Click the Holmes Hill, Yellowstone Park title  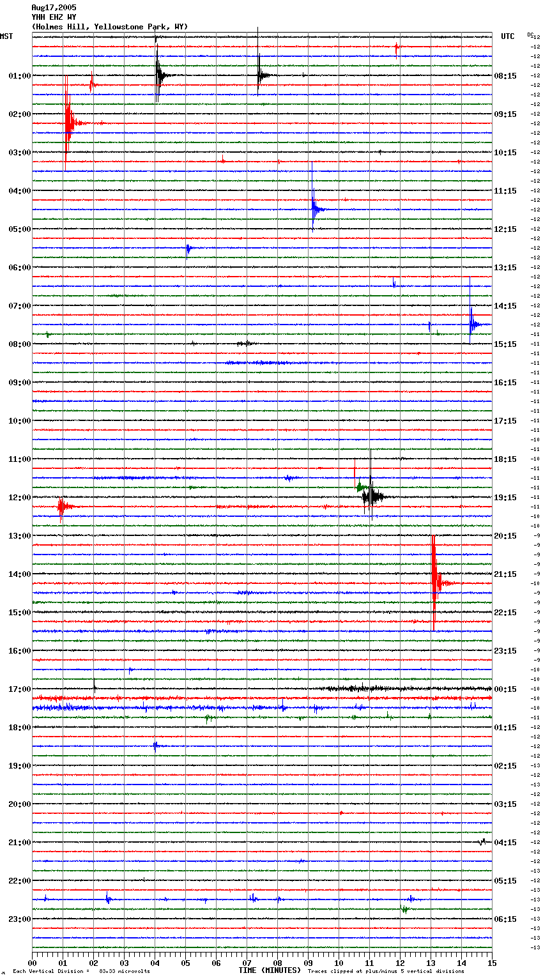(110, 27)
